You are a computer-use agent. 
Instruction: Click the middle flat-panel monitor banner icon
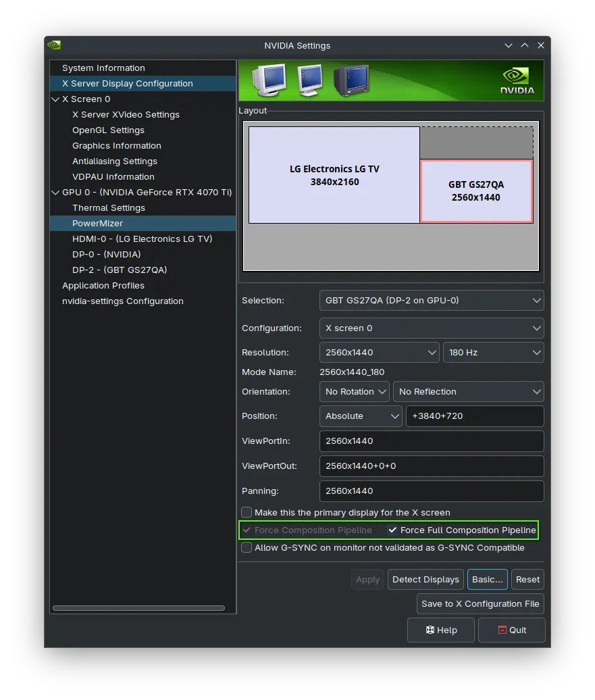[x=309, y=79]
